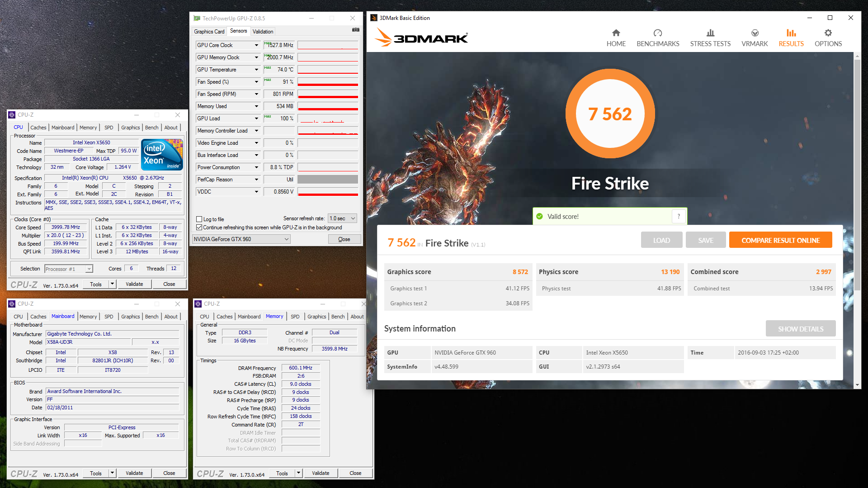Click the Mainboard CPU-Z window title icon
The image size is (868, 488).
[12, 304]
